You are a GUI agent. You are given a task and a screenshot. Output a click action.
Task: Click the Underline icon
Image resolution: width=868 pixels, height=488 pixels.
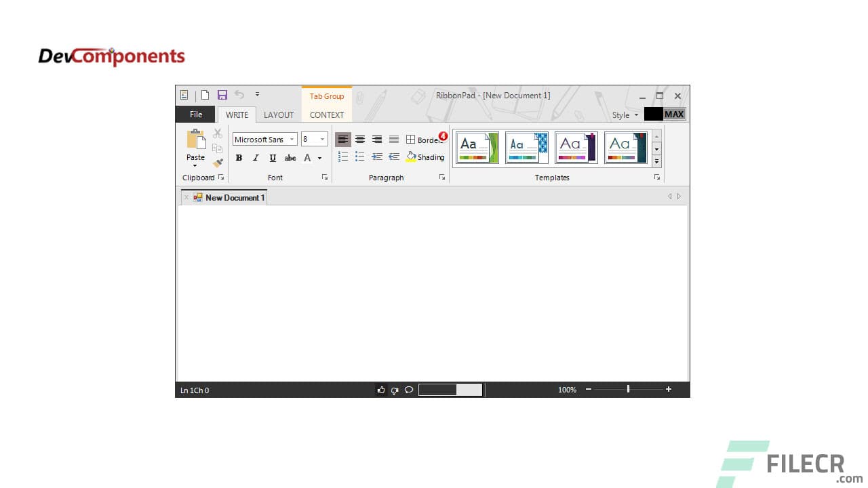click(273, 157)
